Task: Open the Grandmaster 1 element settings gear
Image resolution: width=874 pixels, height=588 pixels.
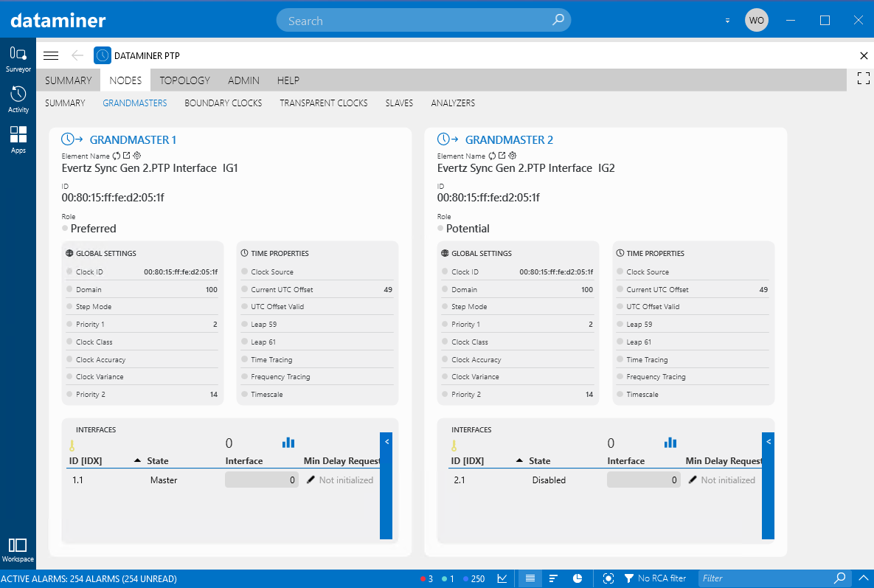Action: (137, 156)
